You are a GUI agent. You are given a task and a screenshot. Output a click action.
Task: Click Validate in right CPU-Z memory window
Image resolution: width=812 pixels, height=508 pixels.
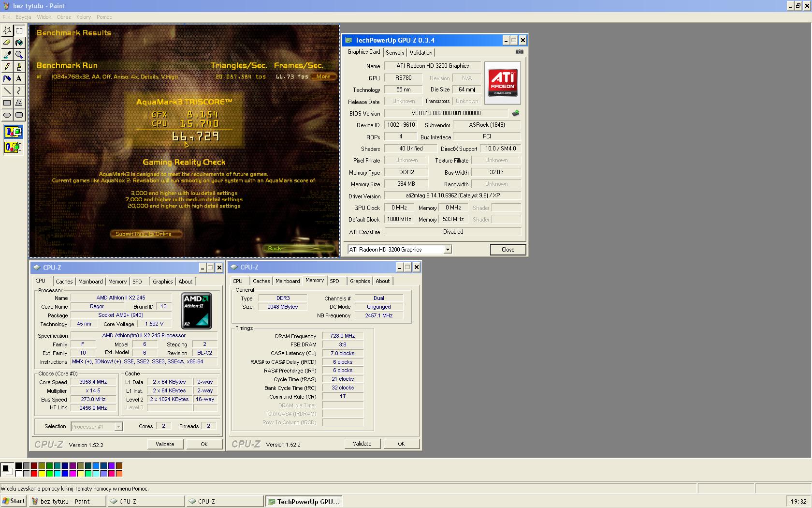pyautogui.click(x=362, y=444)
